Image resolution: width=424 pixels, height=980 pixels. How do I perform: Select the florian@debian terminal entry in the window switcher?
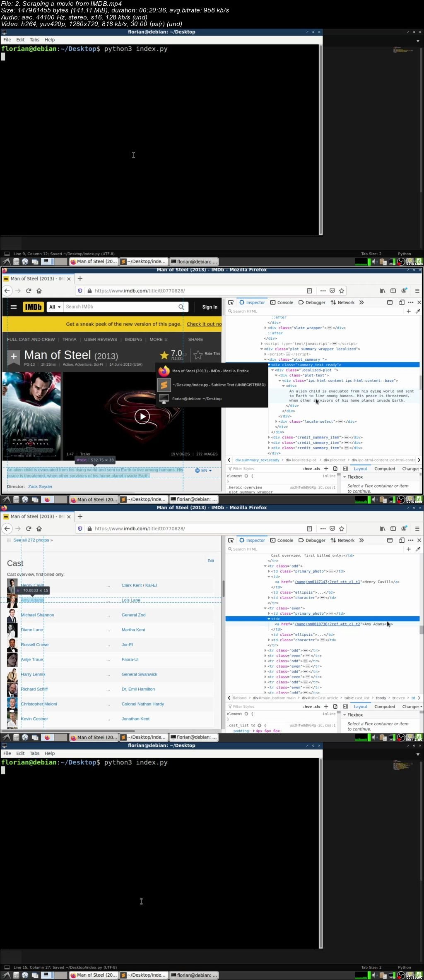pos(211,399)
